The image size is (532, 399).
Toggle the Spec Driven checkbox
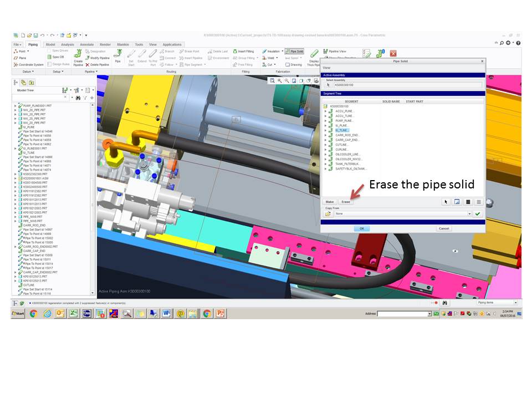click(x=49, y=51)
